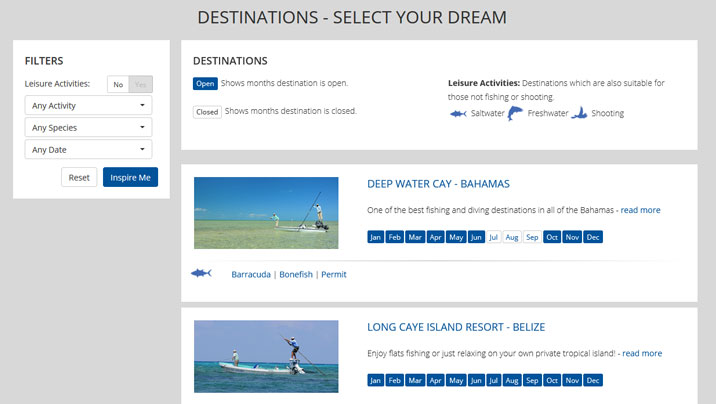Click Long Caye Island Resort photo thumbnail
The width and height of the screenshot is (716, 404).
(x=266, y=356)
